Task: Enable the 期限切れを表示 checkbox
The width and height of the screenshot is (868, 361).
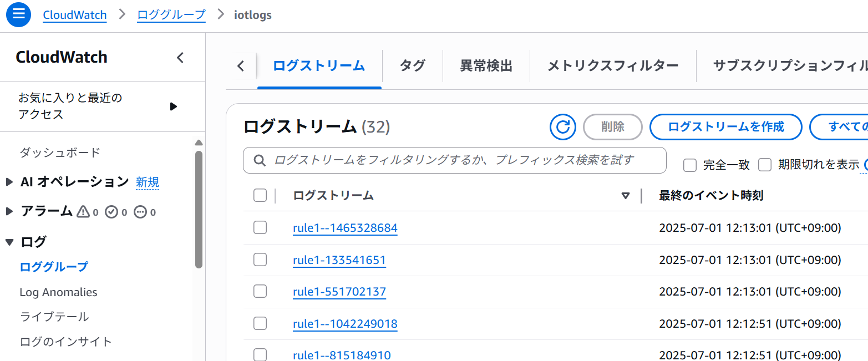Action: tap(765, 165)
